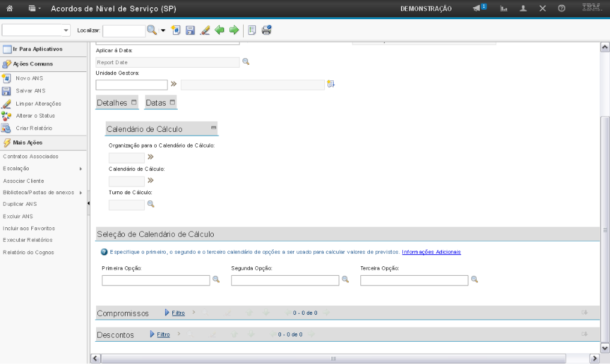Screen dimensions: 610x364
Task: Click magnifier next to Primeira Opção field
Action: (216, 279)
